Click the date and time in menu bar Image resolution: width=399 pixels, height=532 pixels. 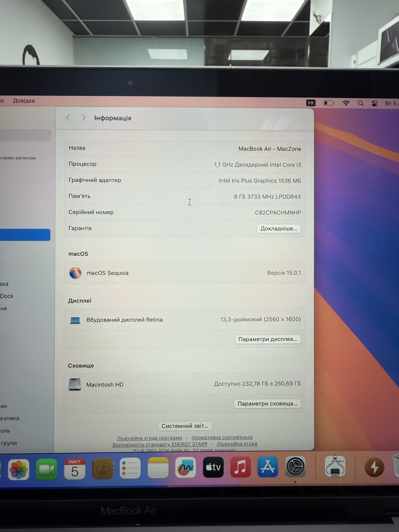click(x=392, y=103)
